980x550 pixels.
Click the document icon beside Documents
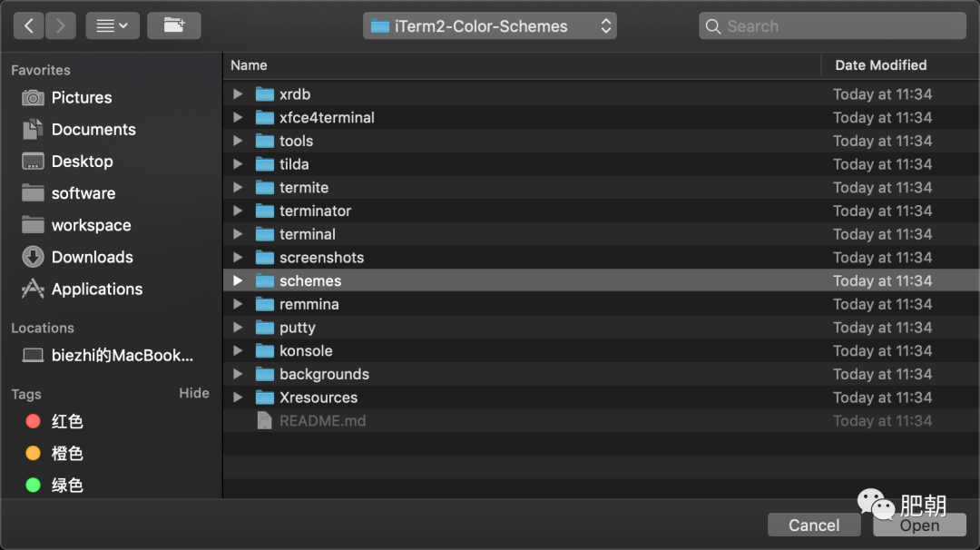(x=33, y=130)
